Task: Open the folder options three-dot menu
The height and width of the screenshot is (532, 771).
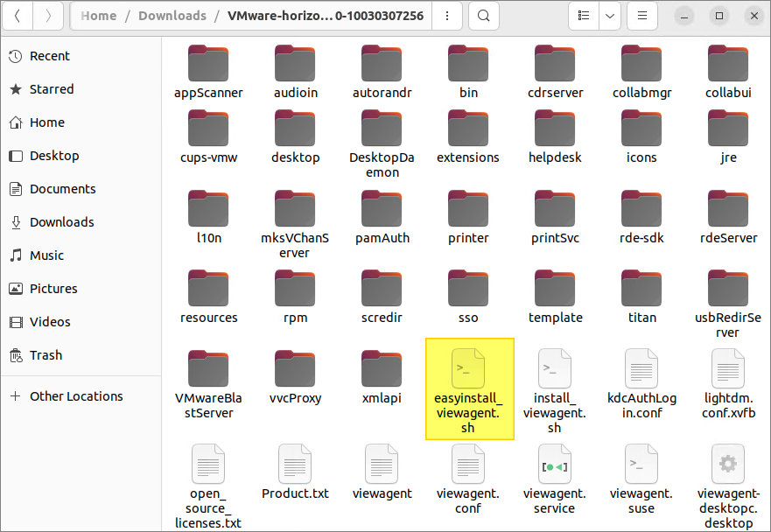Action: [x=447, y=16]
